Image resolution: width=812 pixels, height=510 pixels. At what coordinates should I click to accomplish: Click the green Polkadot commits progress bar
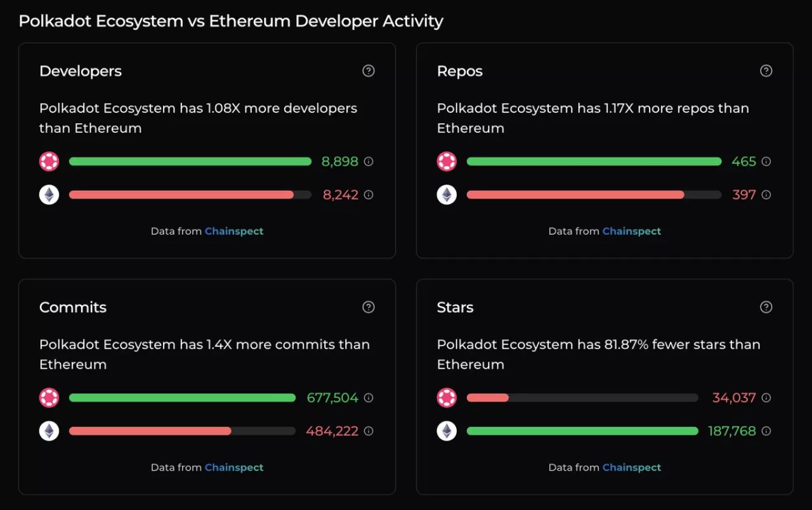click(182, 398)
